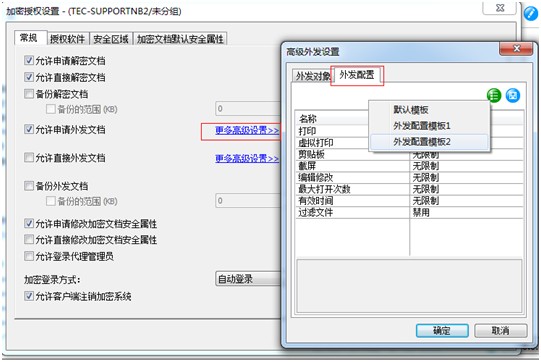
Task: Click the 无限制 value of 截屏
Action: [426, 166]
